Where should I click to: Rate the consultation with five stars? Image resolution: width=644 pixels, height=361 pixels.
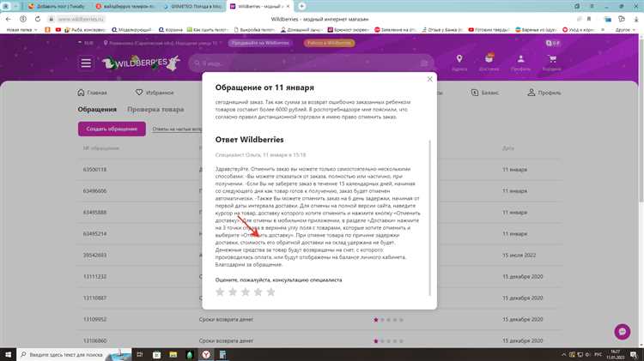point(270,292)
